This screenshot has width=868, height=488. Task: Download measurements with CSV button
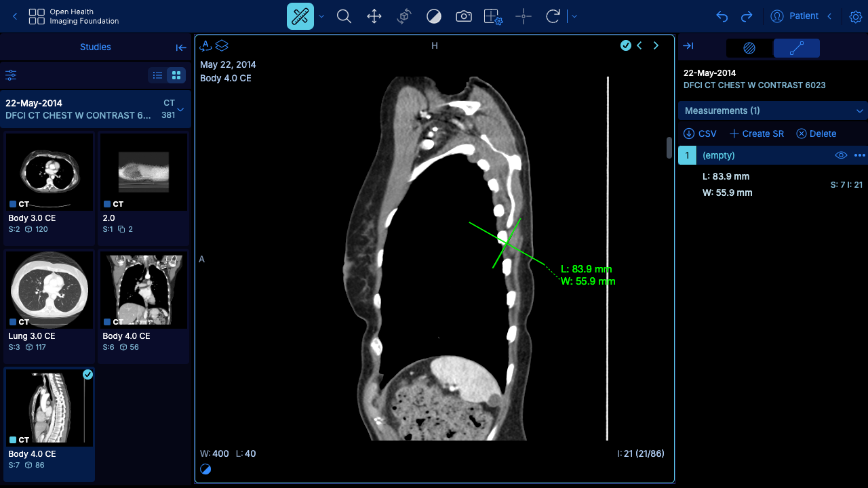700,134
